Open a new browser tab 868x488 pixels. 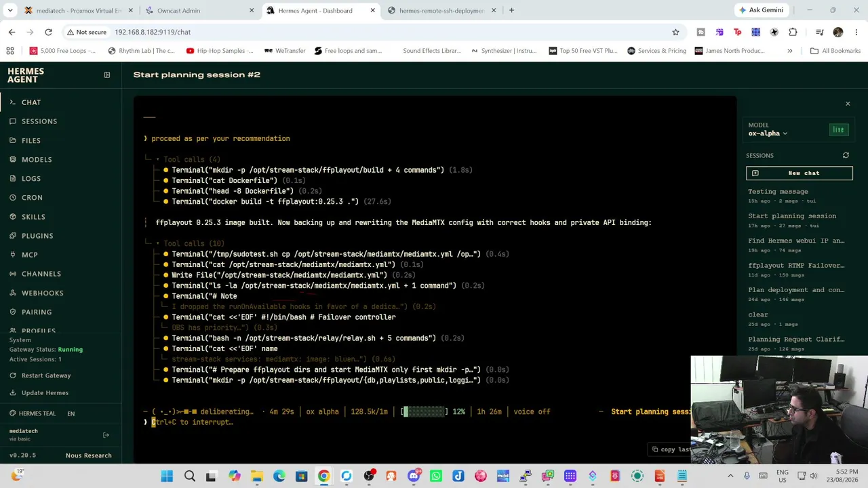[x=511, y=10]
